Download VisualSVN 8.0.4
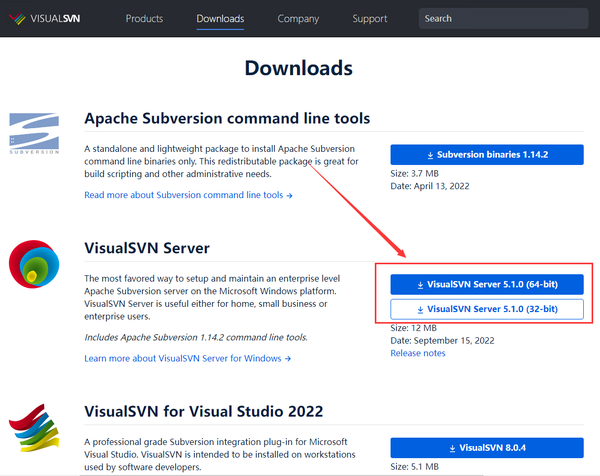The width and height of the screenshot is (600, 476). (487, 448)
